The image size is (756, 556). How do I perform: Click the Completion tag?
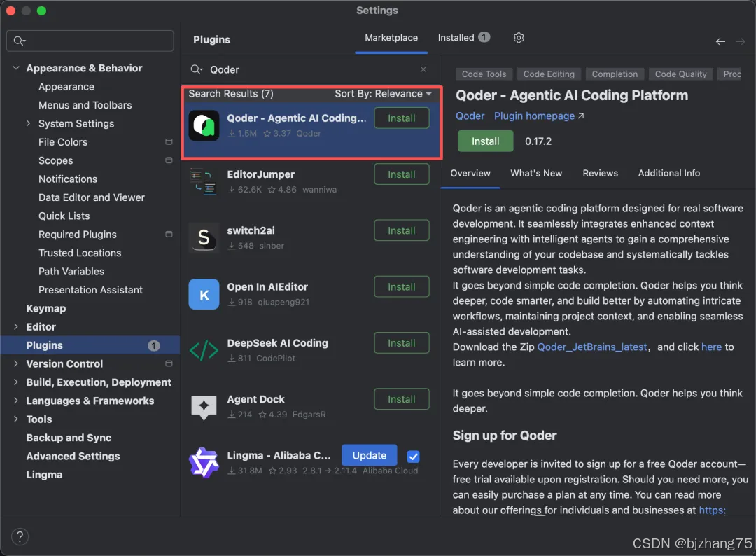pyautogui.click(x=615, y=74)
